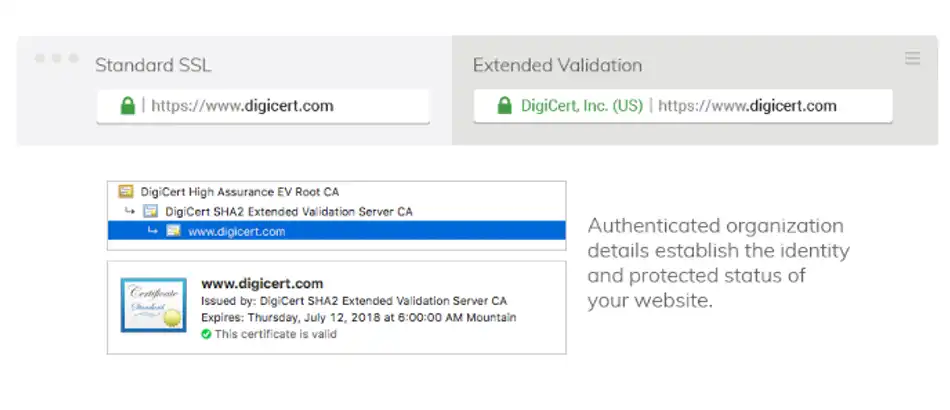Click the green DigiCert, Inc. (US) organization label
The image size is (950, 410).
click(582, 106)
